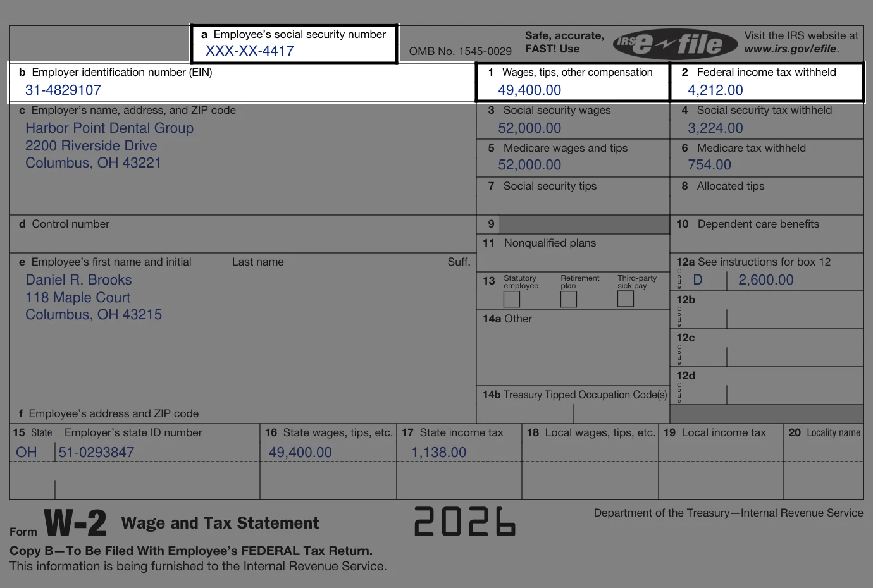Click the EIN value 31-4829107
873x588 pixels.
tap(63, 90)
